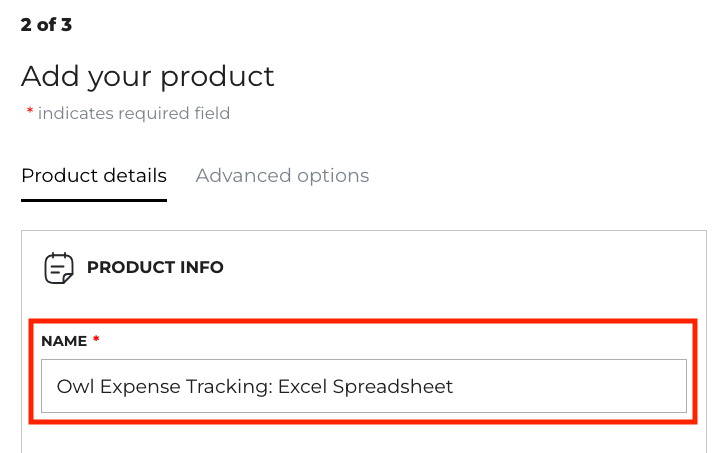This screenshot has height=453, width=728.
Task: Click the "Add your product" heading
Action: click(147, 76)
